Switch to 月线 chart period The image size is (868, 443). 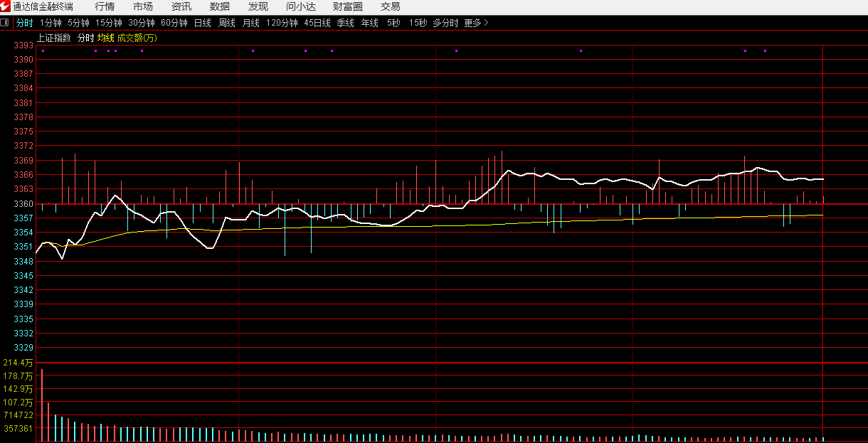point(251,23)
